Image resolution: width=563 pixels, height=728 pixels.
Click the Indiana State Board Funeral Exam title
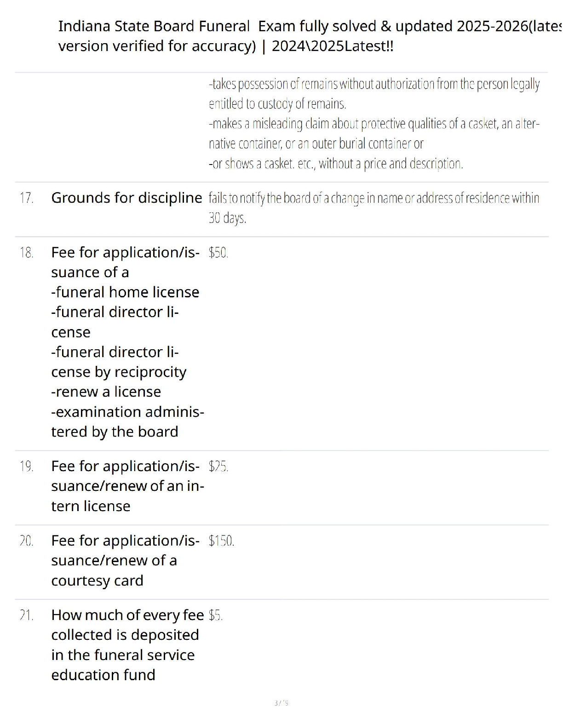(308, 36)
